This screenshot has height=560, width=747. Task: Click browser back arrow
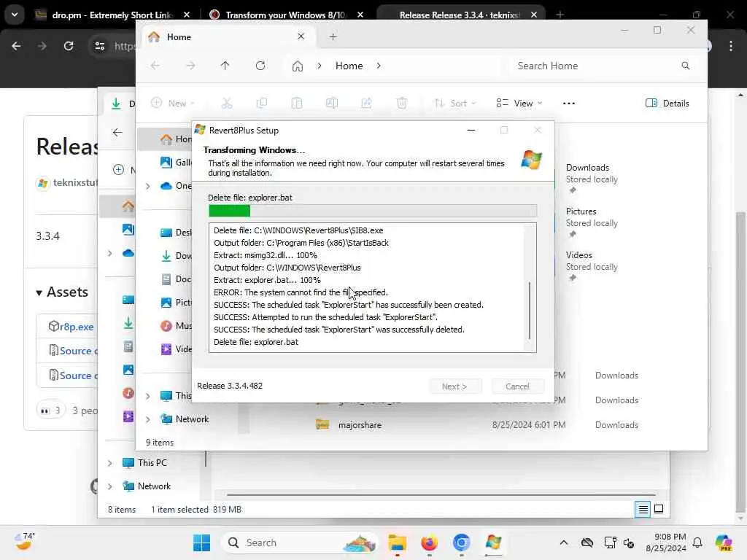16,46
